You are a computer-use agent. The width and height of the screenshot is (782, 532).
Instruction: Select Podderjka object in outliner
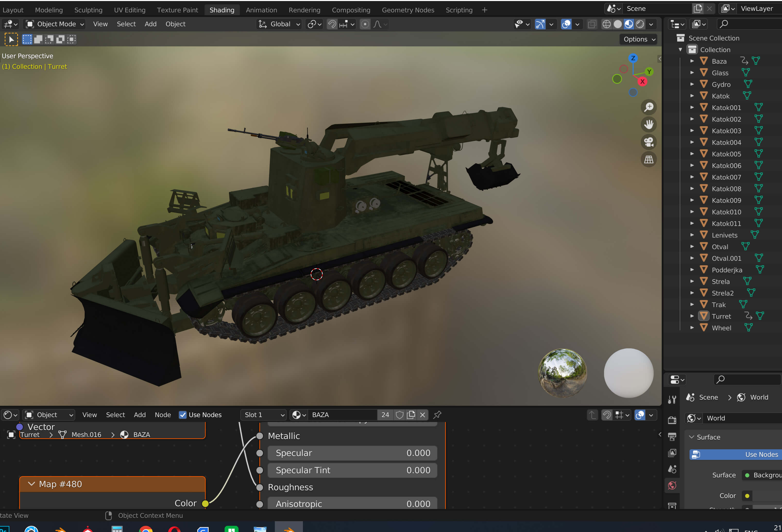[727, 270]
